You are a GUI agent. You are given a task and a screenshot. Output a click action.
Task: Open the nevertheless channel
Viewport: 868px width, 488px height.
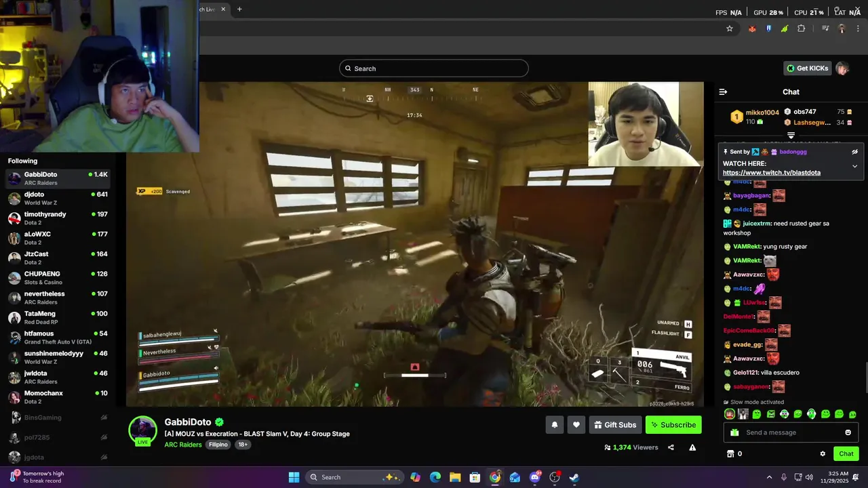coord(58,298)
